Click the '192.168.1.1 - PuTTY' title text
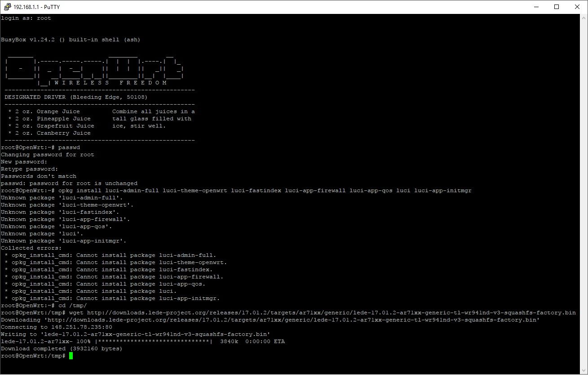Viewport: 588px width, 375px height. click(x=37, y=7)
